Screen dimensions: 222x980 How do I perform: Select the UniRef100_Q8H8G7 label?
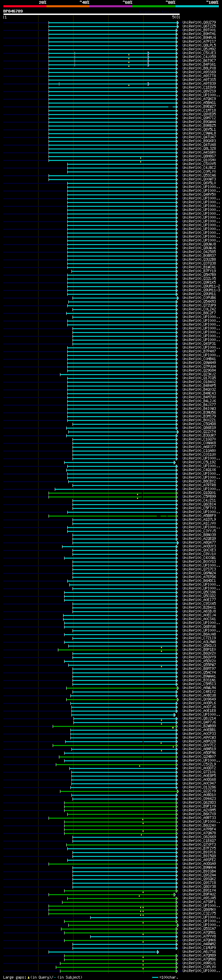pyautogui.click(x=199, y=156)
